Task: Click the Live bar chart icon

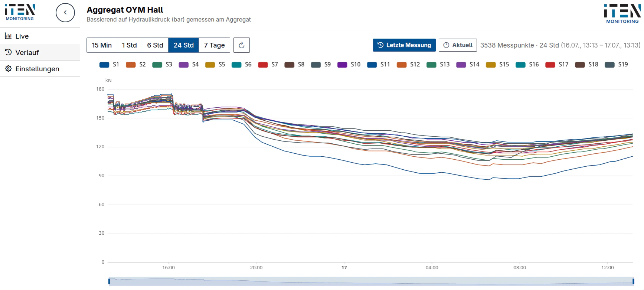Action: 8,36
